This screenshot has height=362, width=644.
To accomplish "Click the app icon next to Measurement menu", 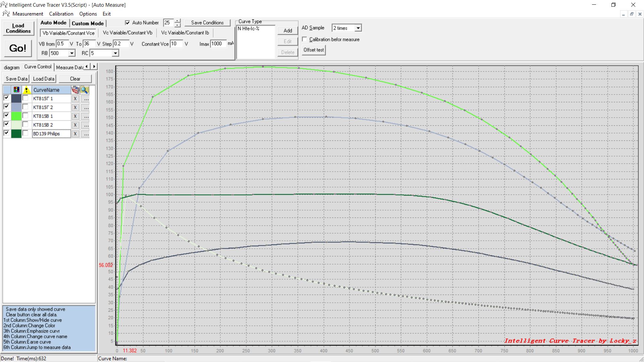I will coord(6,14).
